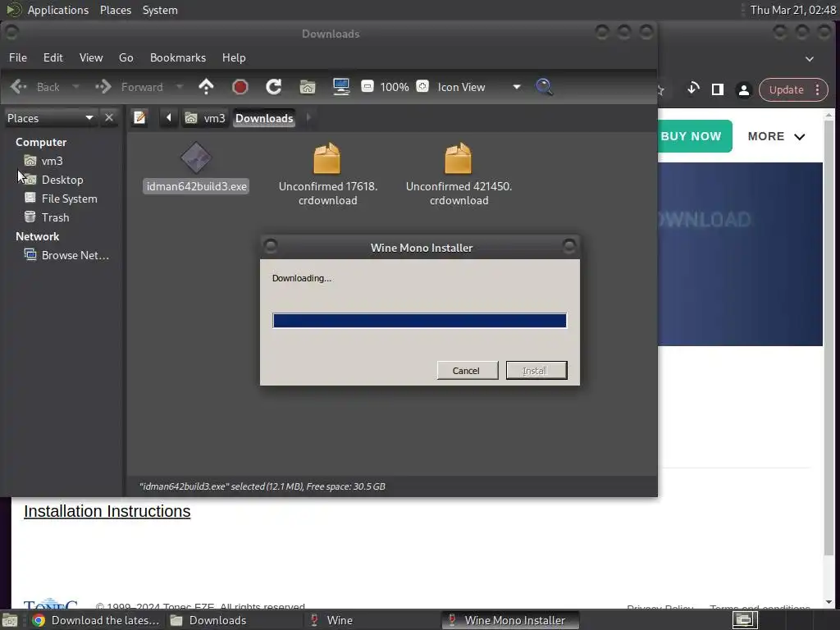Switch to Chrome window in taskbar
Viewport: 840px width, 630px height.
click(97, 620)
